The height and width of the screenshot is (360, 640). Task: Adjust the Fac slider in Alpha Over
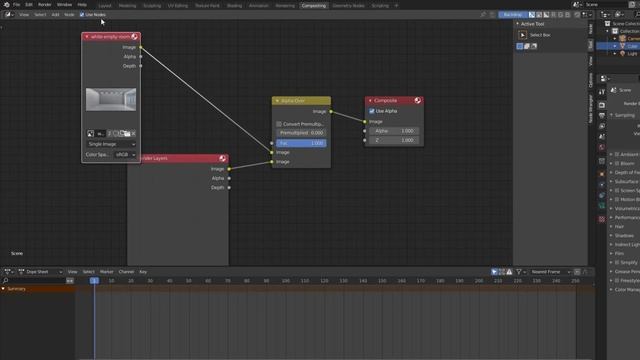pos(301,143)
